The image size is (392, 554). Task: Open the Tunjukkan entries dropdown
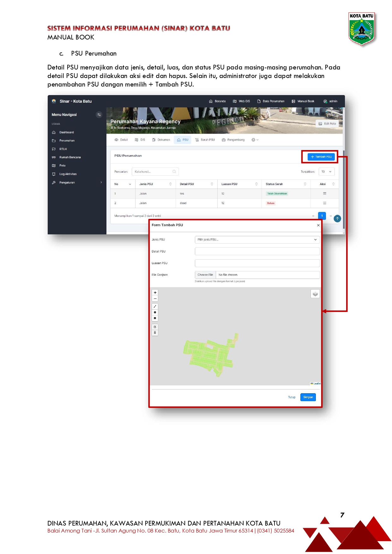click(327, 172)
